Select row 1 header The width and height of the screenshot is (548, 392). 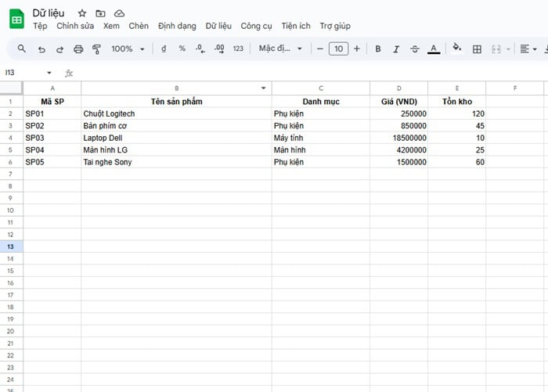coord(10,102)
